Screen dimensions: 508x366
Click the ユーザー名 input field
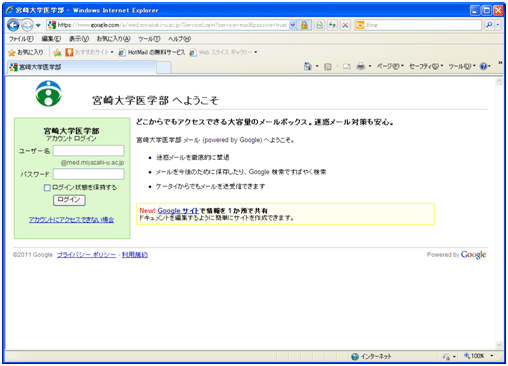[x=89, y=151]
